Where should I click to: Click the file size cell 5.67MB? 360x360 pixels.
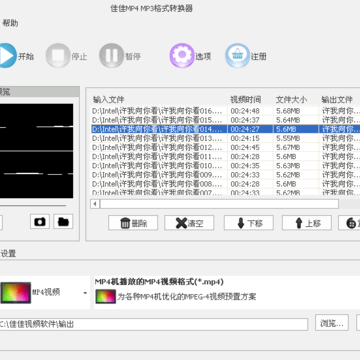point(288,147)
